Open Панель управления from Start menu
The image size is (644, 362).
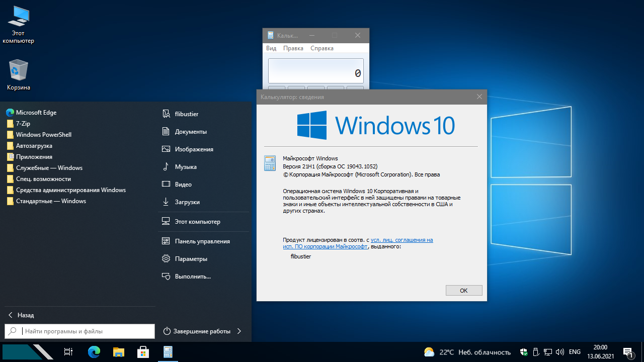click(x=202, y=241)
